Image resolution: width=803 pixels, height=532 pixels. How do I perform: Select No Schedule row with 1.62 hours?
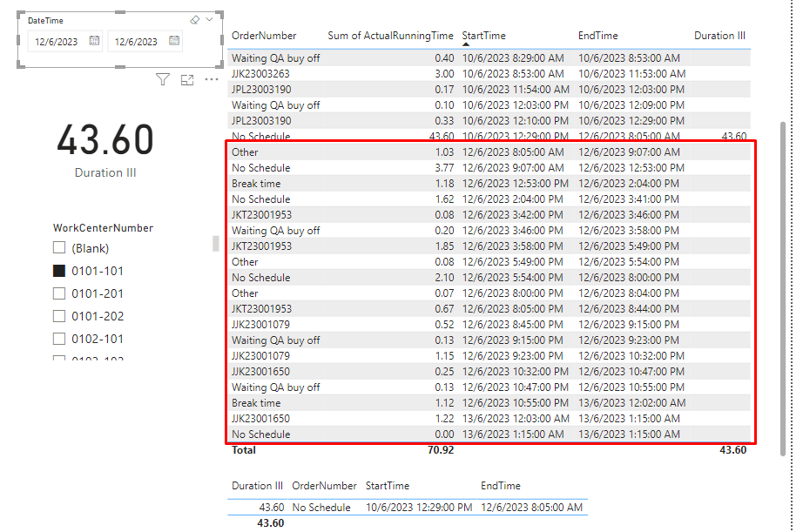coord(489,199)
